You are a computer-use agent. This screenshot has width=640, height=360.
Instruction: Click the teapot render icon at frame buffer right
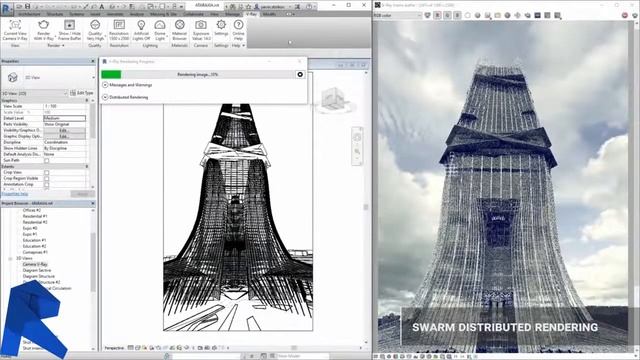coord(635,15)
